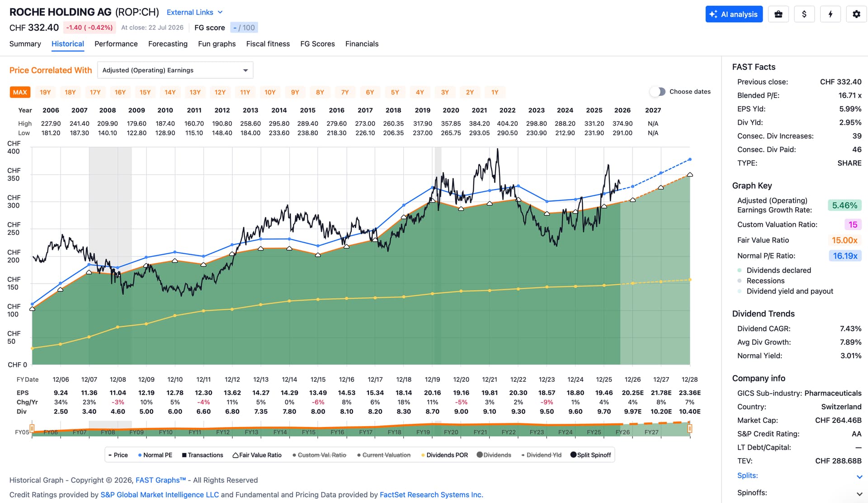Screen dimensions: 868x503
Task: Open the Price Correlated With dropdown
Action: click(x=175, y=70)
